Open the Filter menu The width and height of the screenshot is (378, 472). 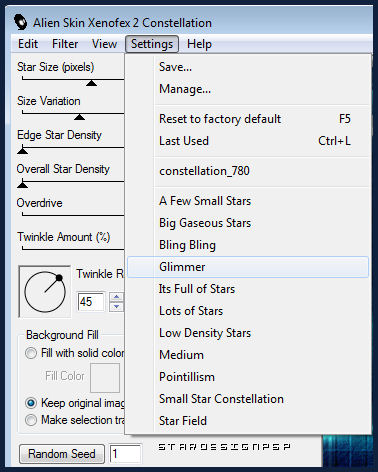click(x=65, y=44)
